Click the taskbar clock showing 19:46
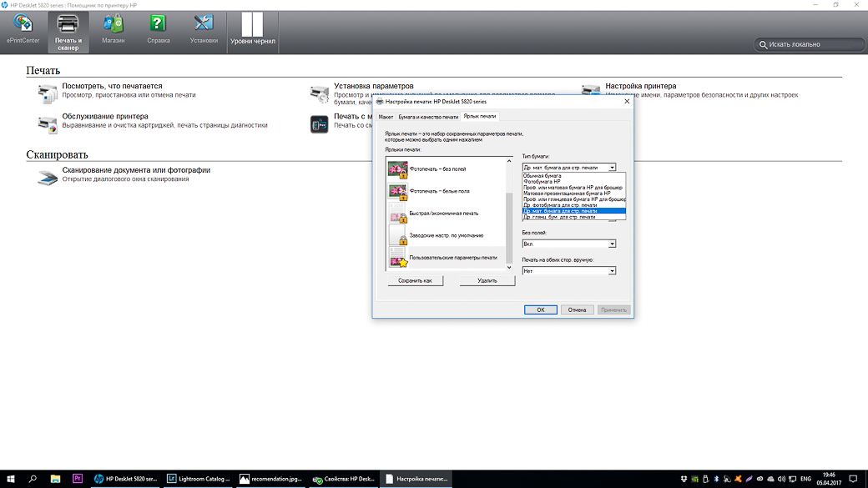The width and height of the screenshot is (868, 488). coord(829,479)
